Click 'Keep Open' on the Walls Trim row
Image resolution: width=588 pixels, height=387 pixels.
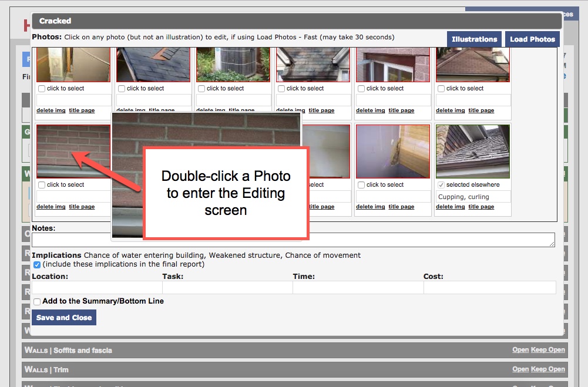point(548,369)
